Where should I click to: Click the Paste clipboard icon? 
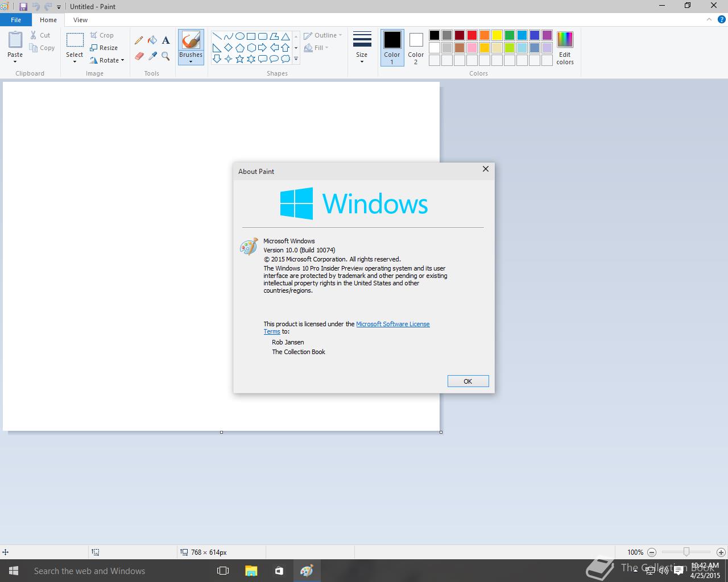pos(15,40)
